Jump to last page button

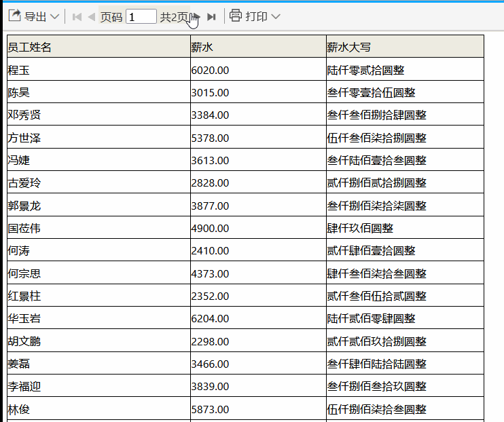pos(211,17)
